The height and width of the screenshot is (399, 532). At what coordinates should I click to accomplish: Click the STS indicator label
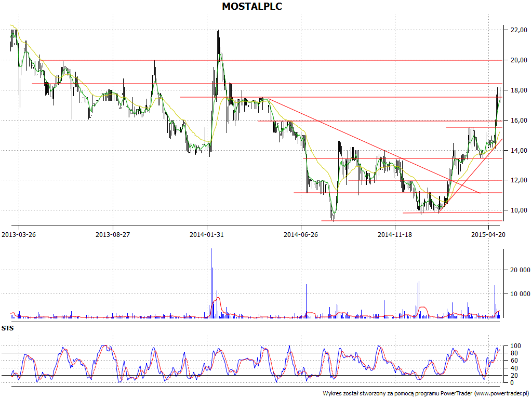[7, 328]
